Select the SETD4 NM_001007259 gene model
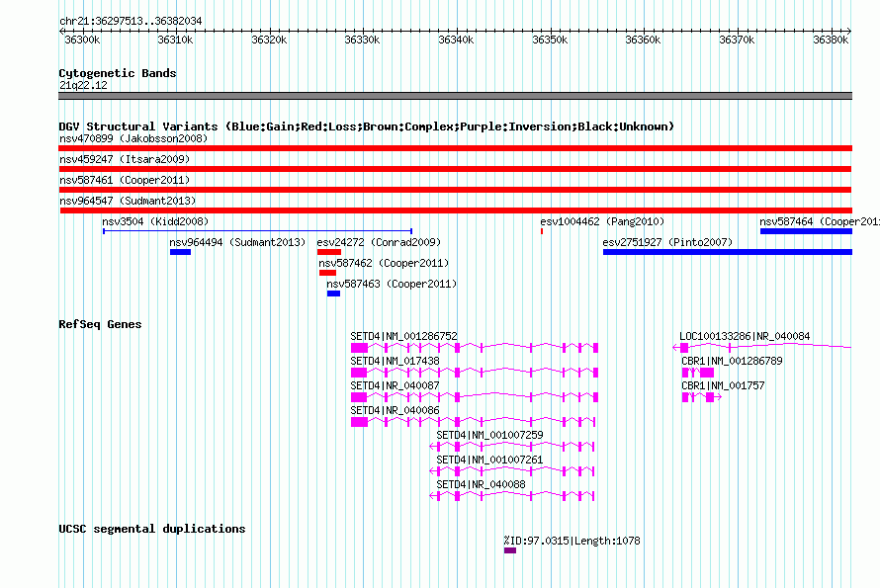Screen dimensions: 880x588 coord(512,447)
